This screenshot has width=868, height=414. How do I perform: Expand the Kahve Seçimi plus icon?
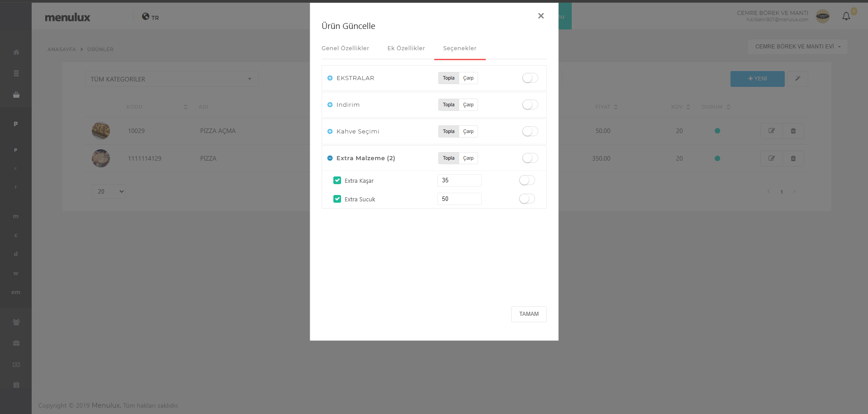point(330,132)
